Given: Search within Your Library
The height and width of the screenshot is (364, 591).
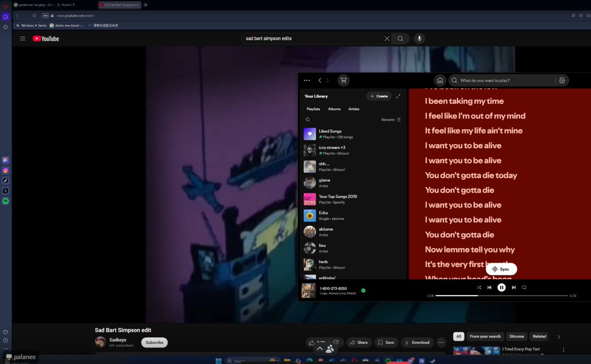Looking at the screenshot, I should coord(308,120).
